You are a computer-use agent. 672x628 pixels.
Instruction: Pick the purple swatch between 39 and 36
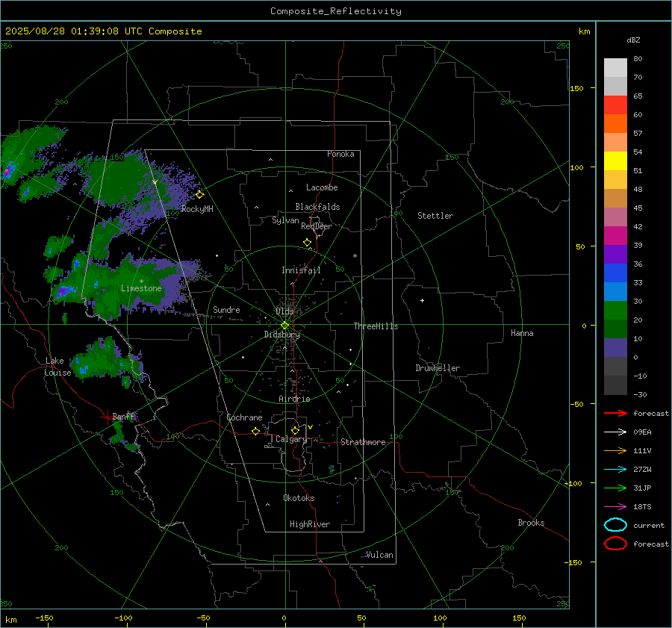(x=615, y=255)
